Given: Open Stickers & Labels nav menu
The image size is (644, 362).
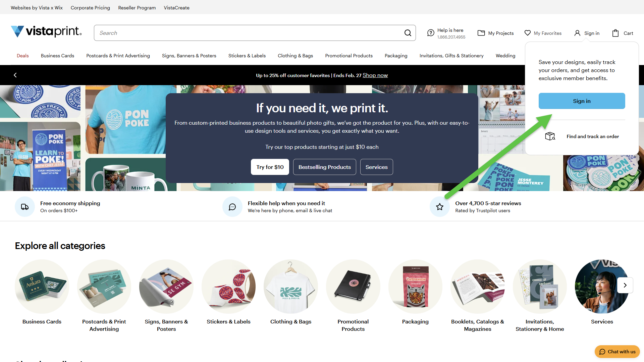Looking at the screenshot, I should point(247,56).
